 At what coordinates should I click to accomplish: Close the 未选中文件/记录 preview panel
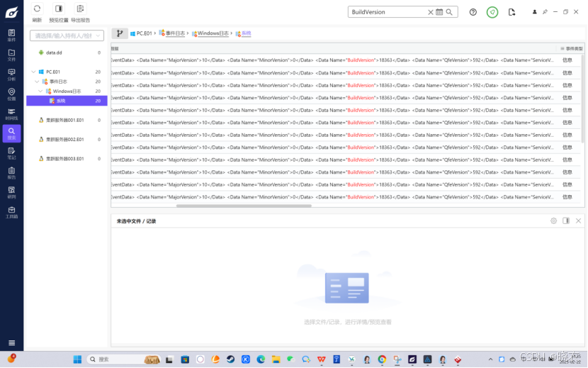(x=578, y=221)
